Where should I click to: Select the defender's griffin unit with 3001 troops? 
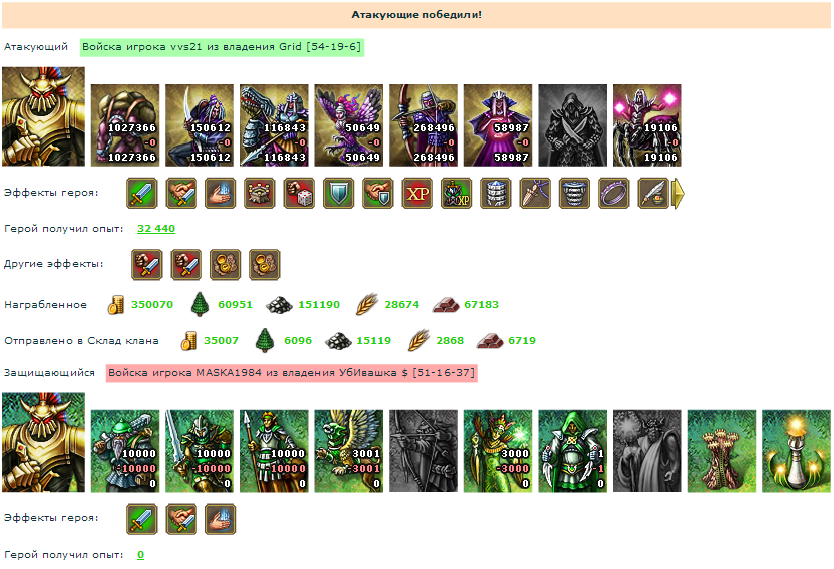click(348, 451)
